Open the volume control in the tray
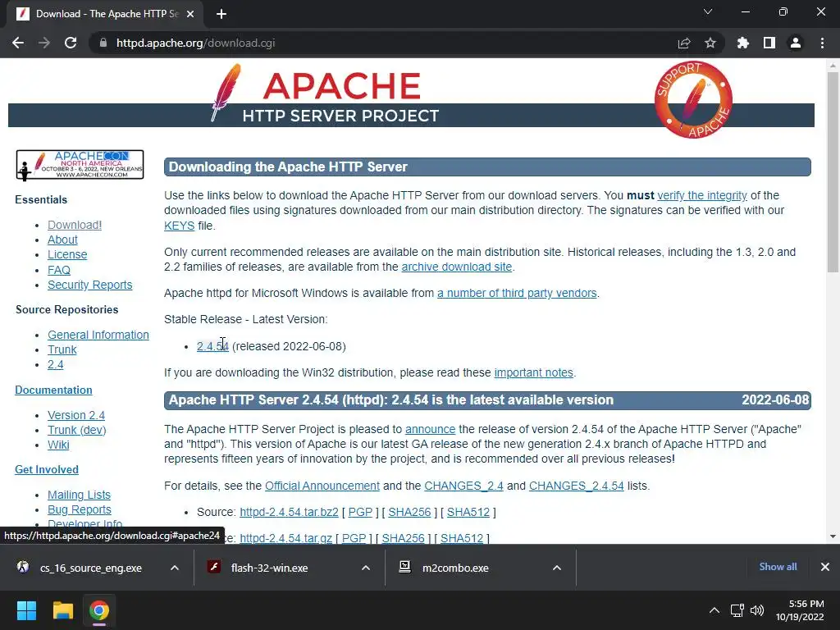 pos(757,610)
